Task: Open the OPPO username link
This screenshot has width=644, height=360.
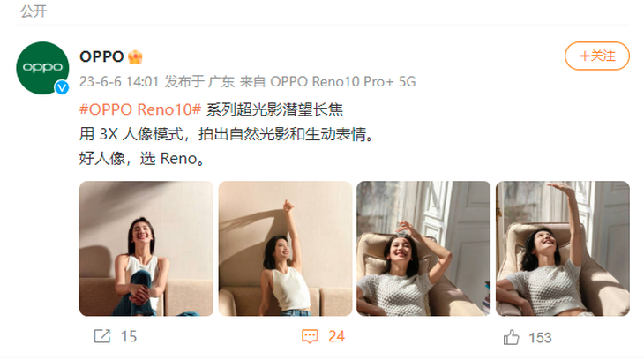Action: pyautogui.click(x=101, y=56)
